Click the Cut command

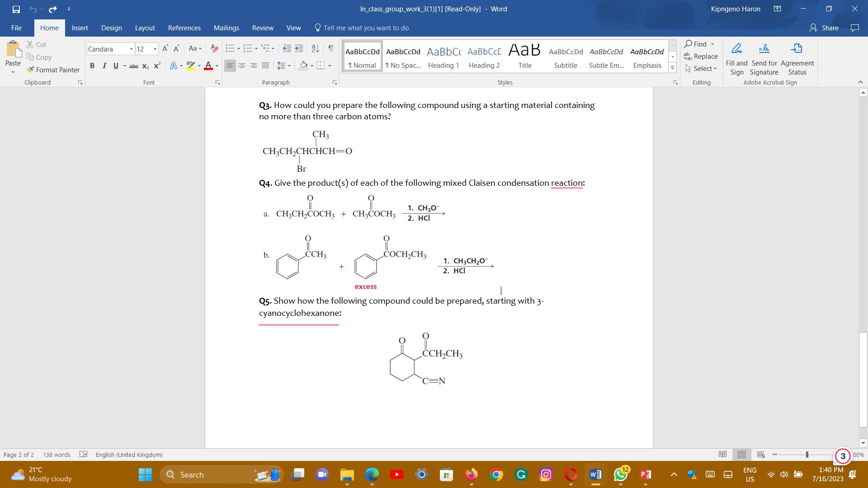(x=37, y=44)
